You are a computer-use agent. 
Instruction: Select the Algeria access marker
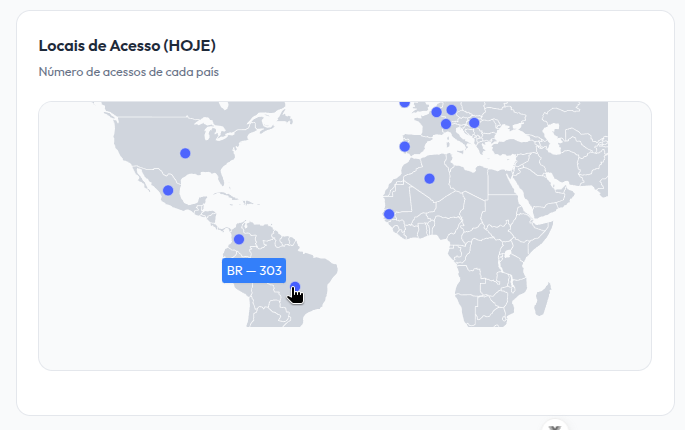[430, 179]
